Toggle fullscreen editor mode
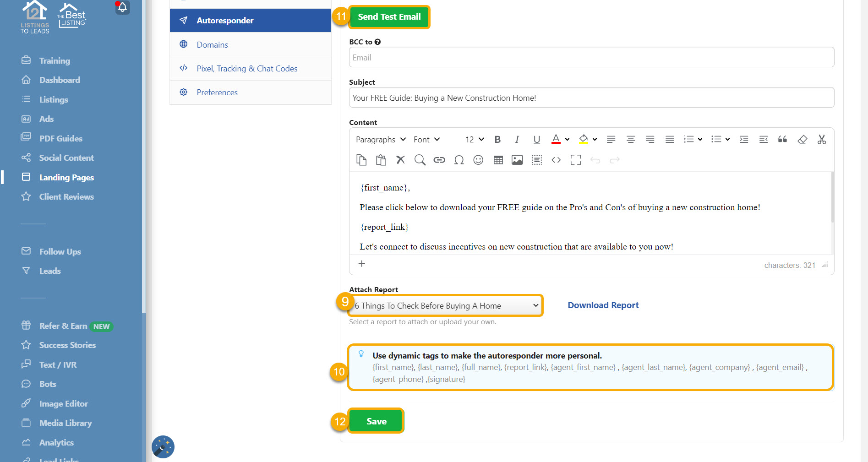This screenshot has width=868, height=462. 576,160
